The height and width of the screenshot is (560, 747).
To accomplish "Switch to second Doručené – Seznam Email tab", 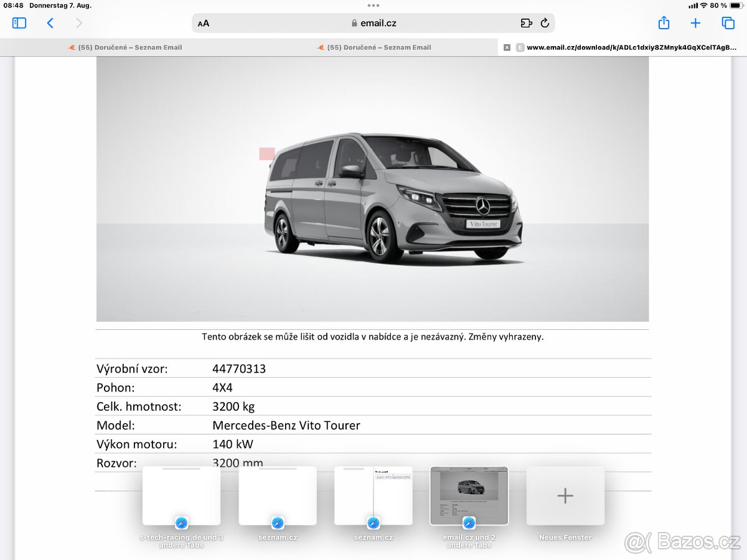I will (374, 47).
